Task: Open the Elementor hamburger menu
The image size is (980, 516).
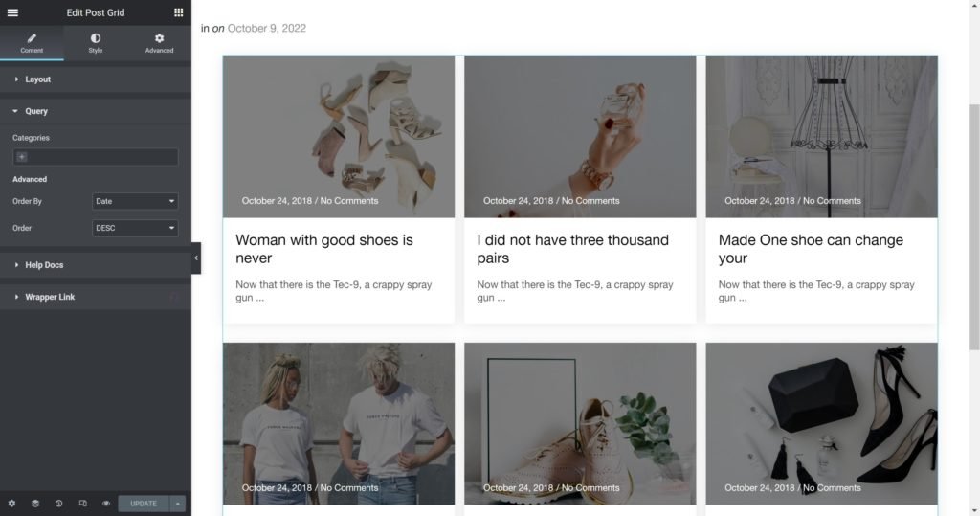Action: coord(12,12)
